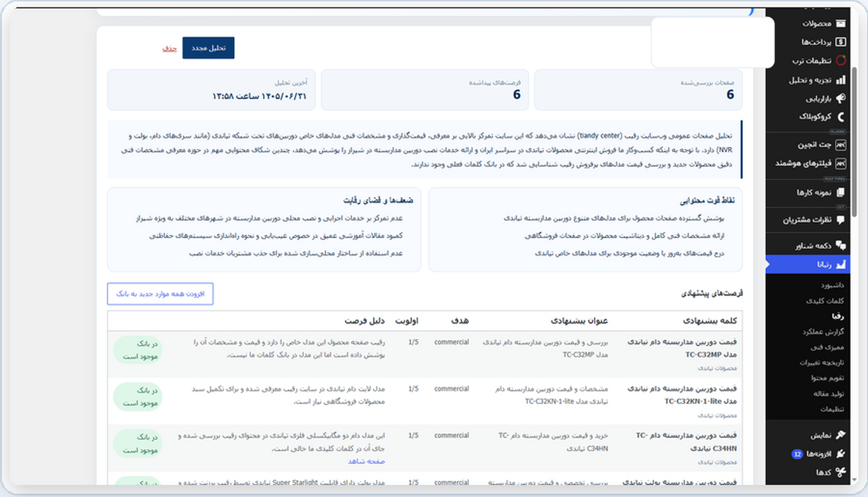Open the نمونه کارها pages icon
This screenshot has height=497, width=868.
click(x=841, y=192)
